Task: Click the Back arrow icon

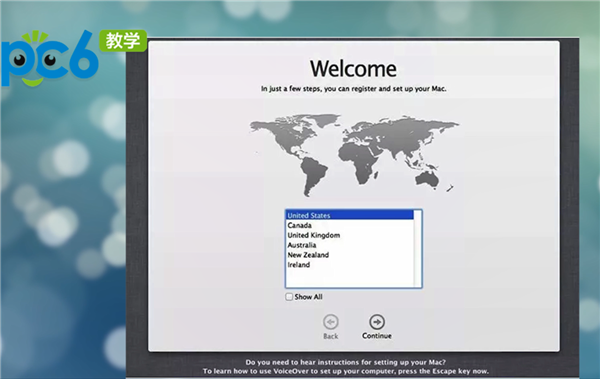Action: [x=331, y=322]
